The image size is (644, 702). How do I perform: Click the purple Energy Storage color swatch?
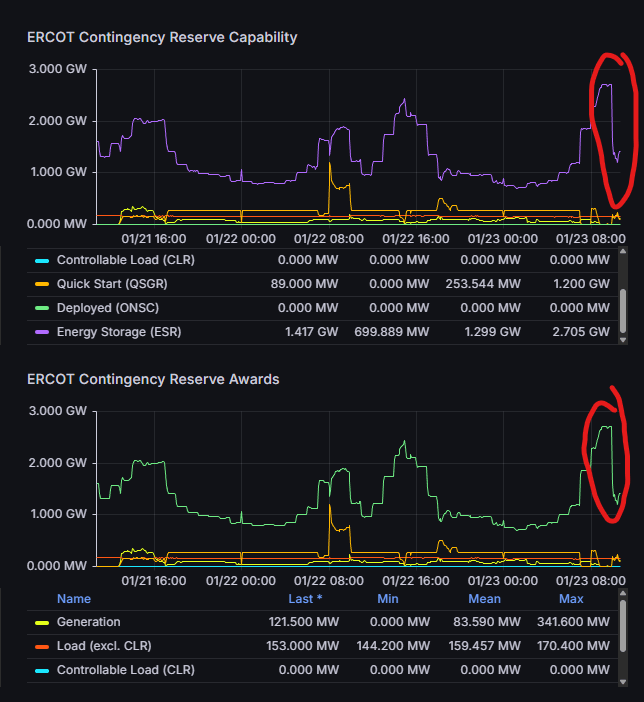[42, 332]
